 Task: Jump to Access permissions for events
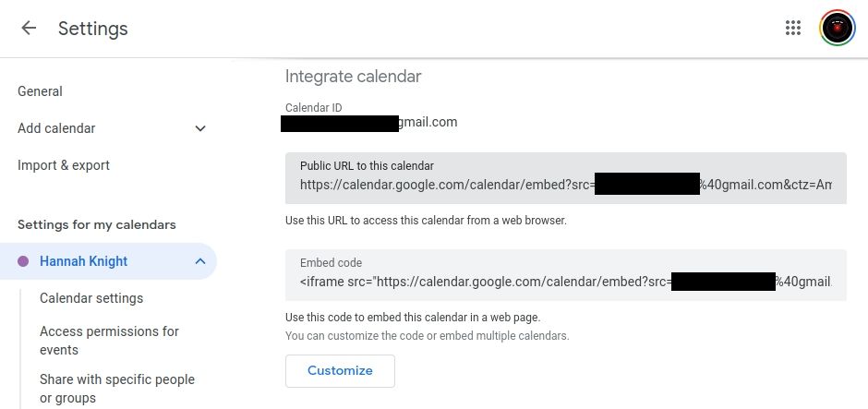[x=109, y=341]
